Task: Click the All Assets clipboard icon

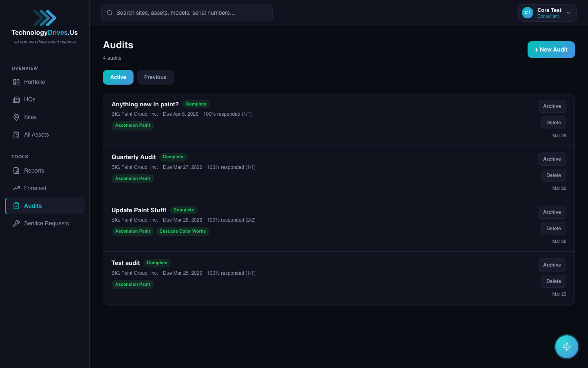Action: coord(16,135)
